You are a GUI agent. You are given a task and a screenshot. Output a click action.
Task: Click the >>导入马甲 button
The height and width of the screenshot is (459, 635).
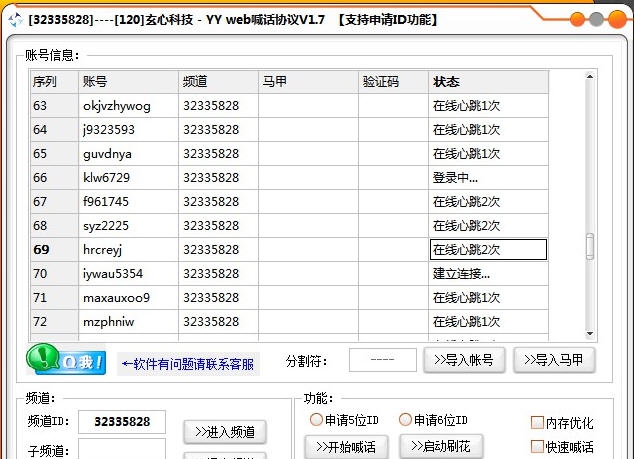point(554,360)
